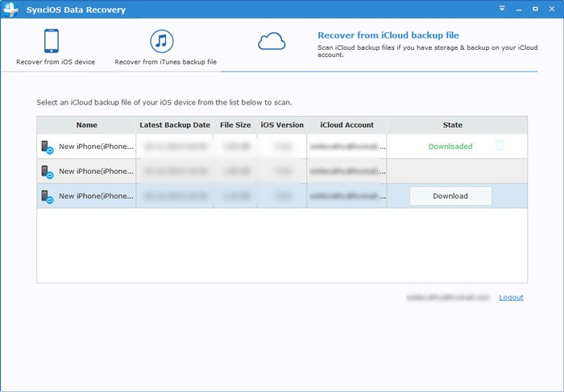Click device icon in the Download button row
This screenshot has height=392, width=564.
coord(47,196)
